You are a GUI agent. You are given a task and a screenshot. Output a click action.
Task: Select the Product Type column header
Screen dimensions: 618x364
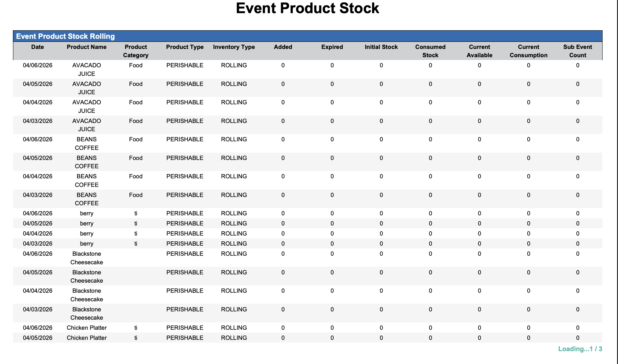tap(185, 47)
